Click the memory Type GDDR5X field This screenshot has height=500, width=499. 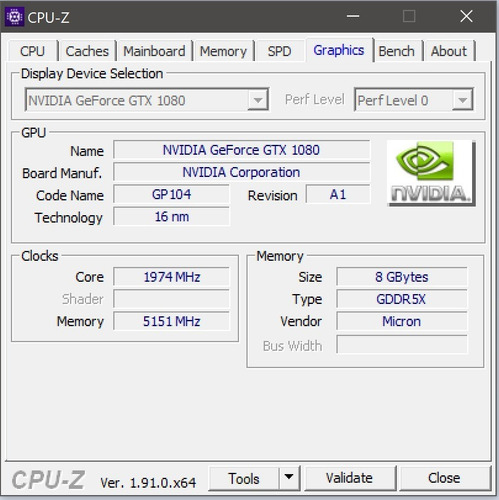pos(402,299)
